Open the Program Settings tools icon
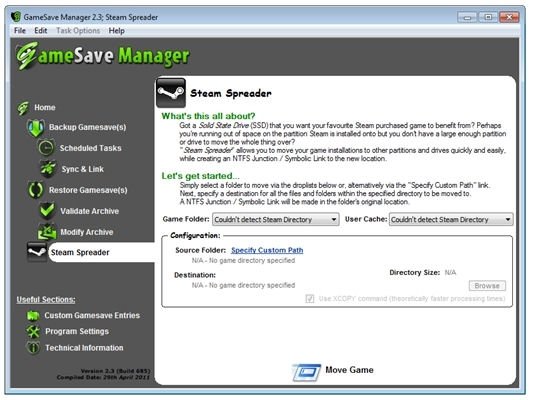 (x=33, y=331)
